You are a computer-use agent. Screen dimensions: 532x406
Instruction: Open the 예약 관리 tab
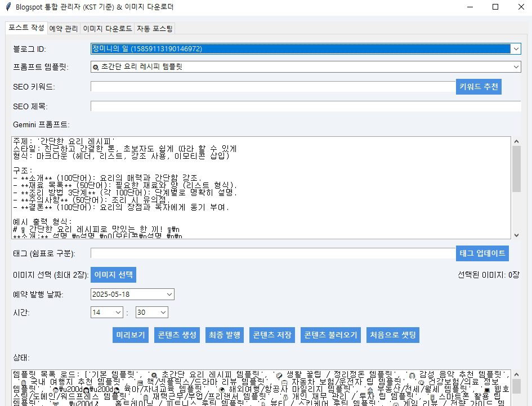[64, 29]
